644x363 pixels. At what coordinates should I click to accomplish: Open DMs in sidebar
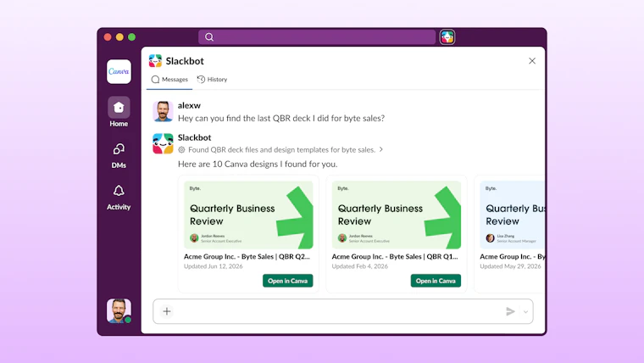pos(119,156)
